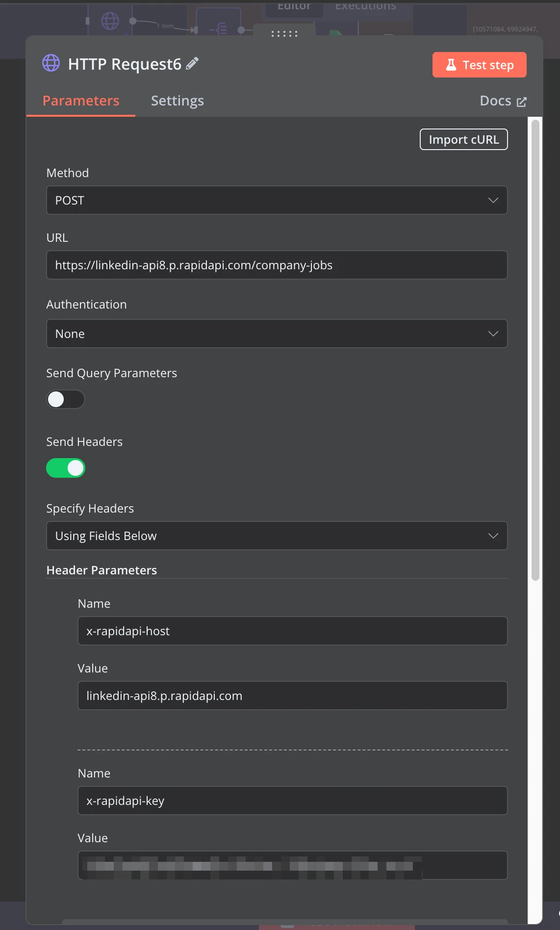Viewport: 560px width, 930px height.
Task: Click the drag handle dots above the panel
Action: coord(284,34)
